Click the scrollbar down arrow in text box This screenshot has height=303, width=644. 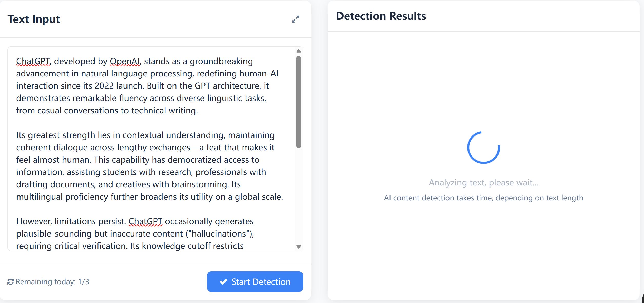click(298, 247)
